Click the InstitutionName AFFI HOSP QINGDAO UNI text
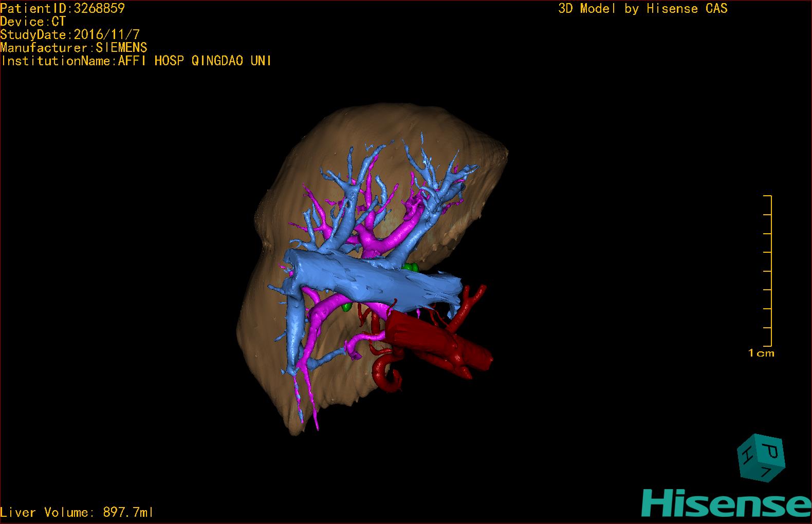The image size is (812, 524). click(136, 61)
